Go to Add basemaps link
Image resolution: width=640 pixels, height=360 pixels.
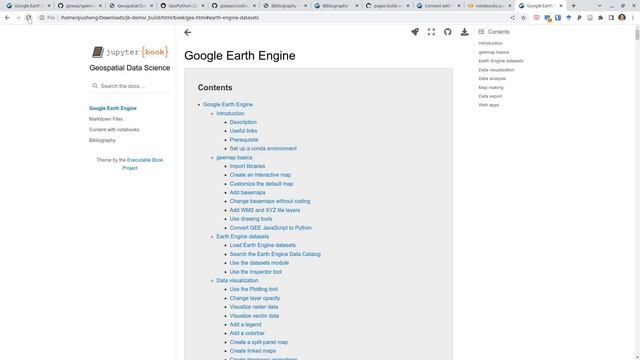(247, 193)
